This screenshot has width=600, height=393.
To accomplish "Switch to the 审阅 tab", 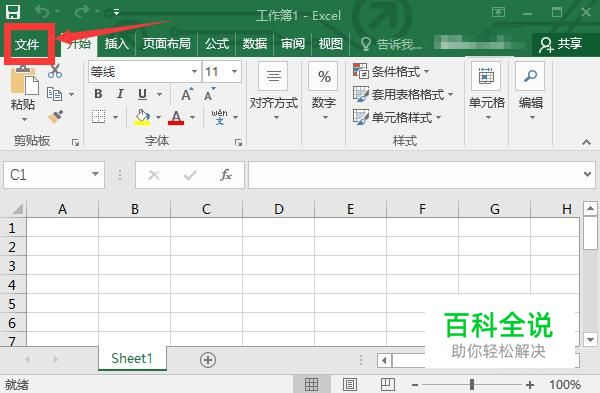I will point(293,44).
